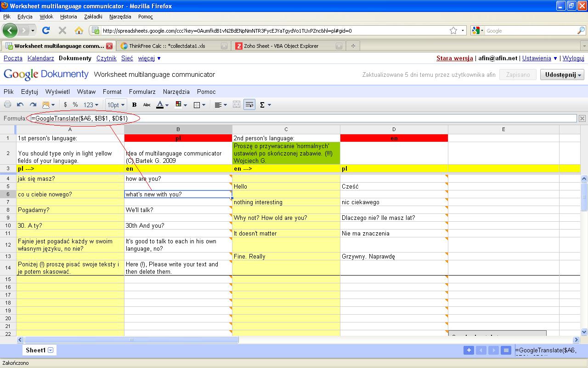Viewport: 588px width, 368px height.
Task: Click the right sheet scroll arrow
Action: (493, 350)
